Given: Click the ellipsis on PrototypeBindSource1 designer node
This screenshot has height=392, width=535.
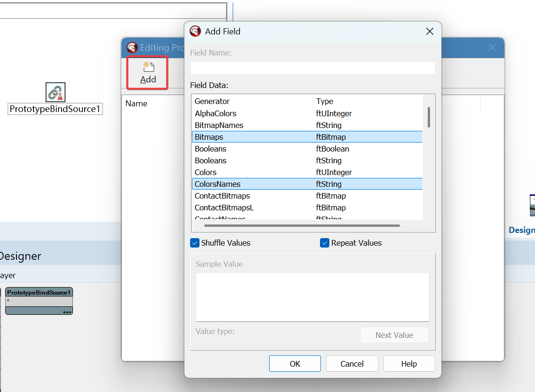Looking at the screenshot, I should [x=67, y=312].
